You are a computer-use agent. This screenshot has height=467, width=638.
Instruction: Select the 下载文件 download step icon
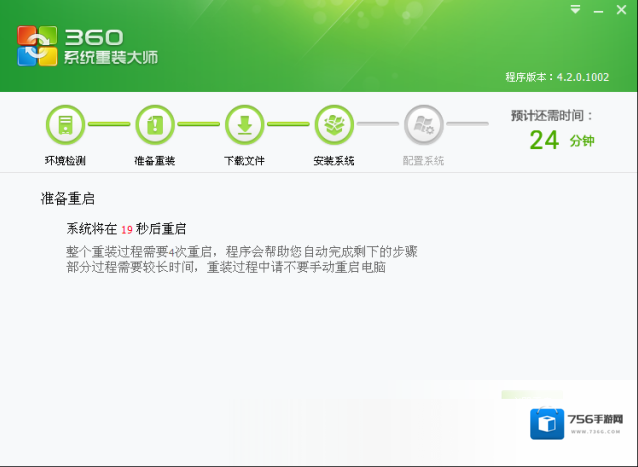click(244, 125)
